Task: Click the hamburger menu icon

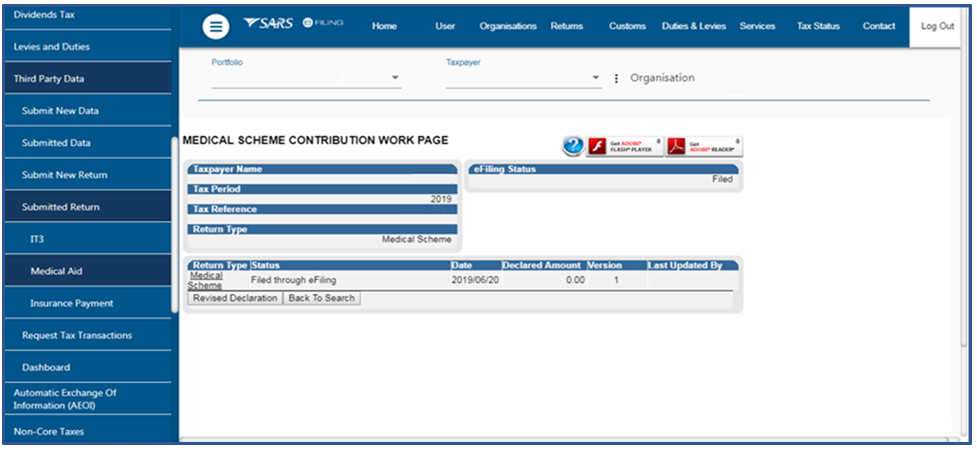Action: pyautogui.click(x=216, y=27)
